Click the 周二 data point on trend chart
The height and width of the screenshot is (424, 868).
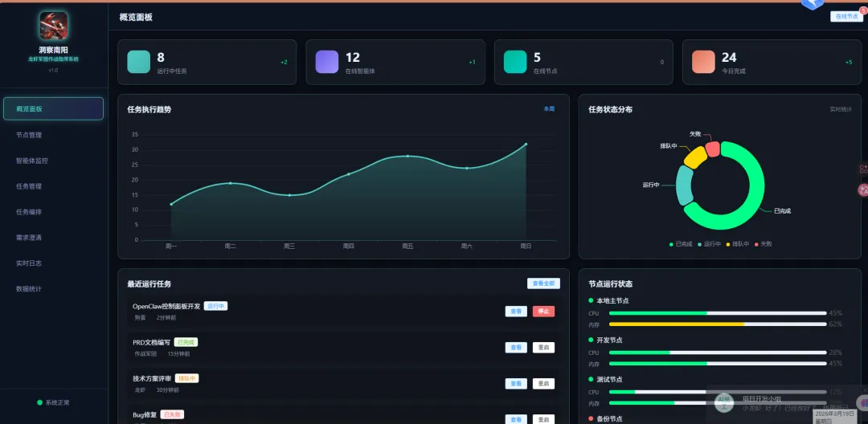tap(231, 183)
